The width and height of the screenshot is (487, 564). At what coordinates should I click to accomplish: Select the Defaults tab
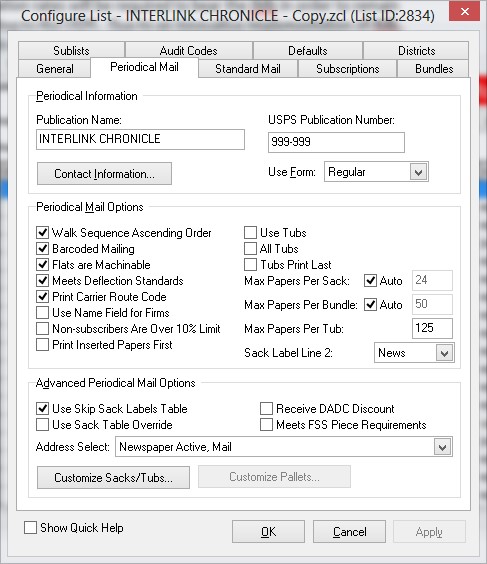point(308,50)
